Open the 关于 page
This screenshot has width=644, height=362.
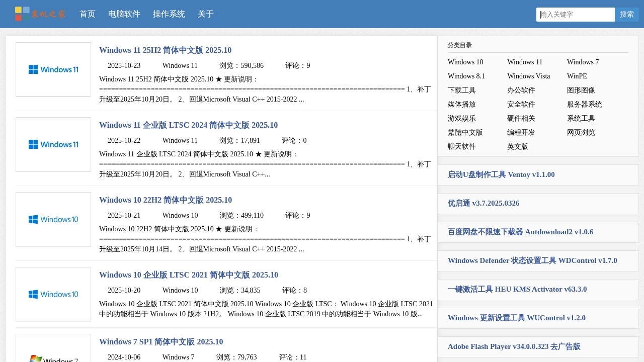click(x=205, y=14)
